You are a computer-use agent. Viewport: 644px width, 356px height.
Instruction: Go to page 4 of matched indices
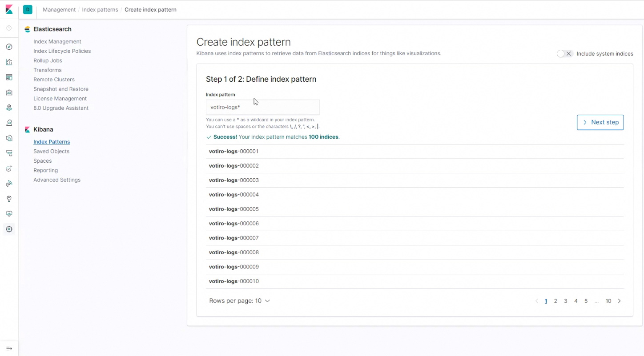point(576,301)
